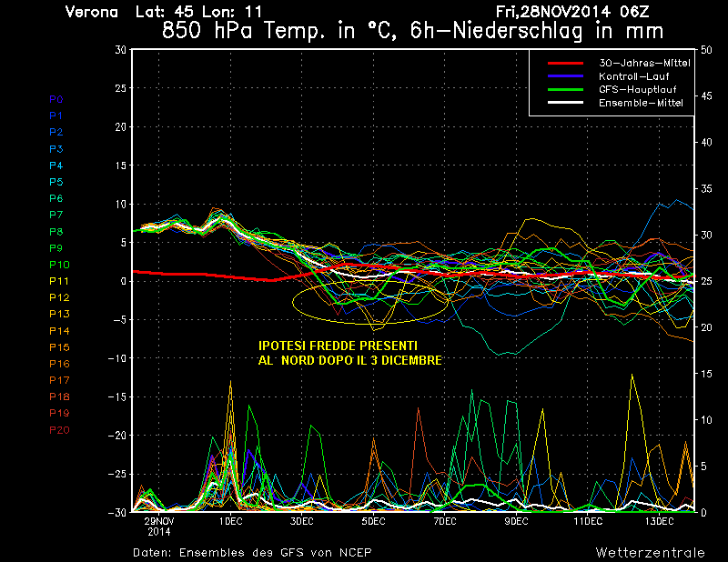The height and width of the screenshot is (562, 728).
Task: Click the AL NORD DOPO IL 3 DICEMBRE text
Action: pos(350,360)
